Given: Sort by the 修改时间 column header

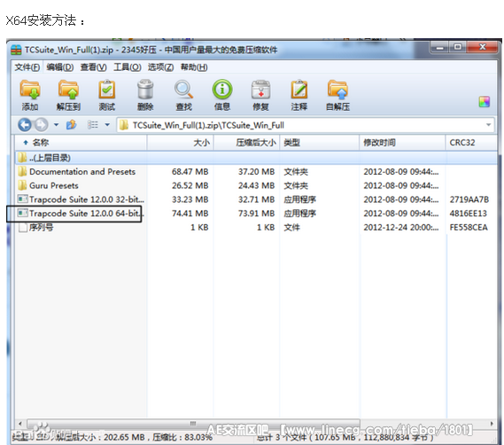Looking at the screenshot, I should (402, 143).
